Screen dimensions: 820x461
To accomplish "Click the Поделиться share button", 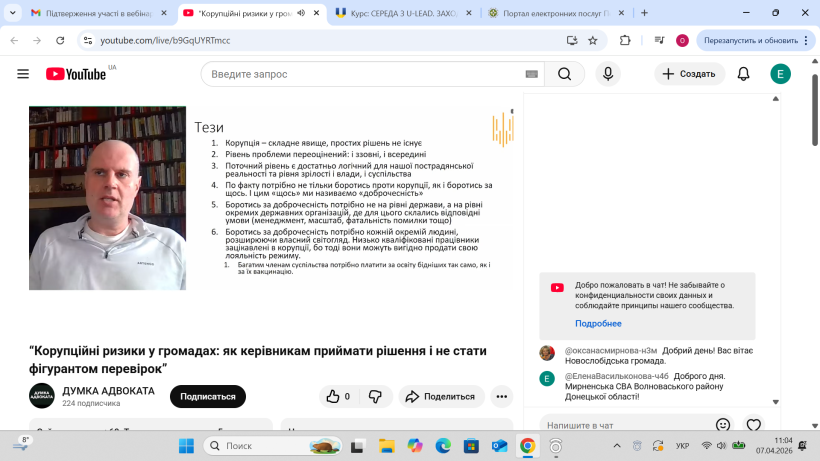I will 441,397.
